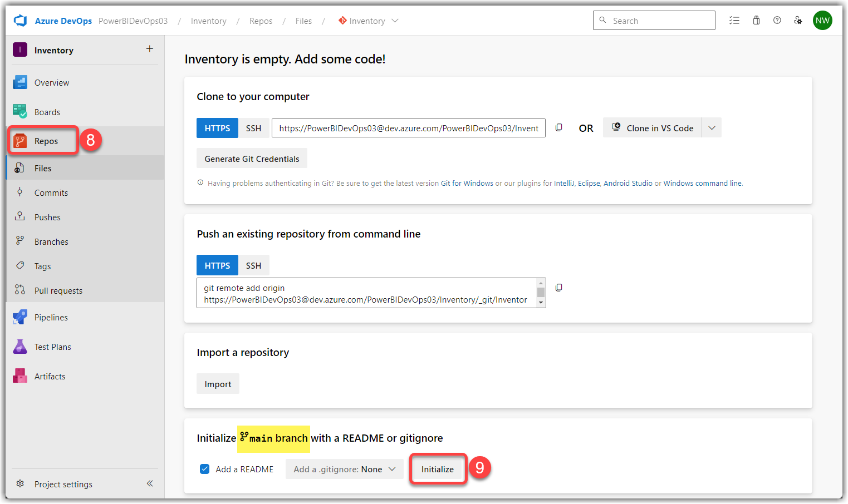Open the Android Studio plugin link
Screen dimensions: 848x504
628,183
